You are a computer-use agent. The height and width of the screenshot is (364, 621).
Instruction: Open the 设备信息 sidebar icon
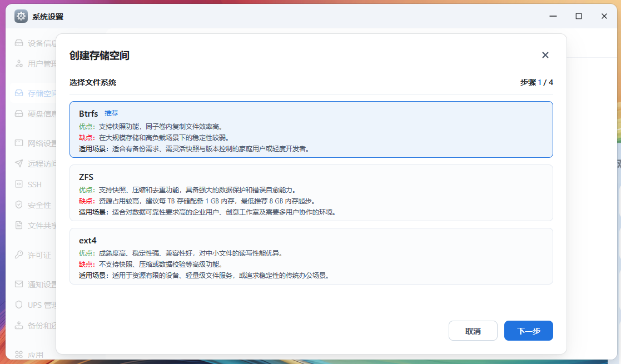[x=20, y=43]
